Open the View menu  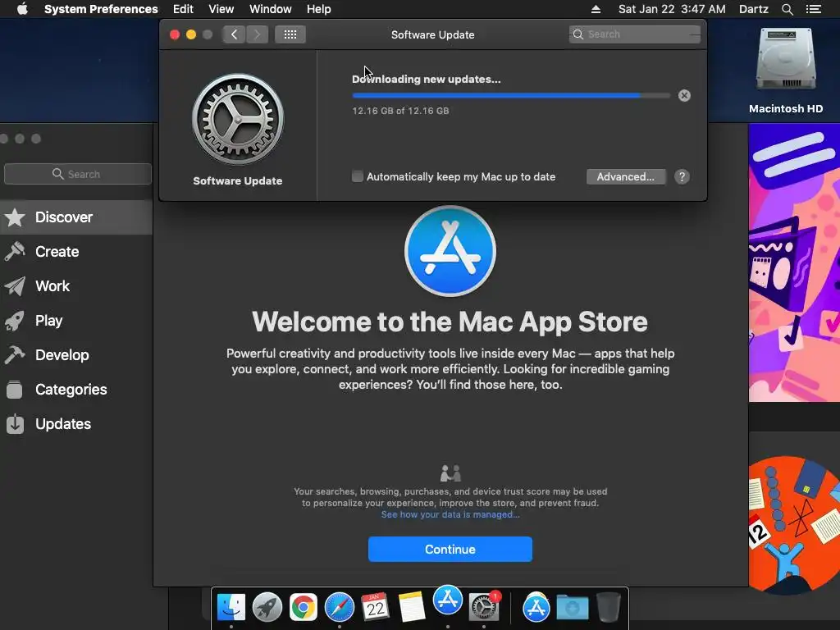[221, 9]
